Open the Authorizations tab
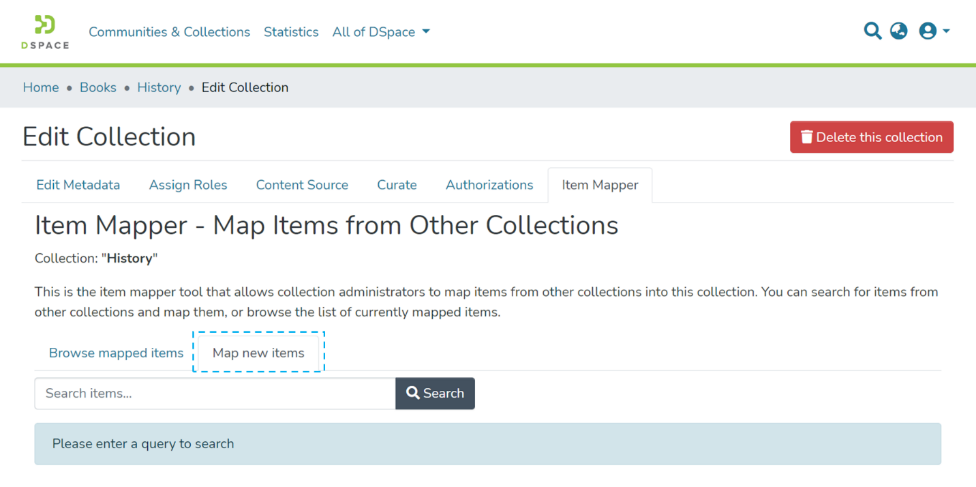976x487 pixels. pyautogui.click(x=489, y=185)
